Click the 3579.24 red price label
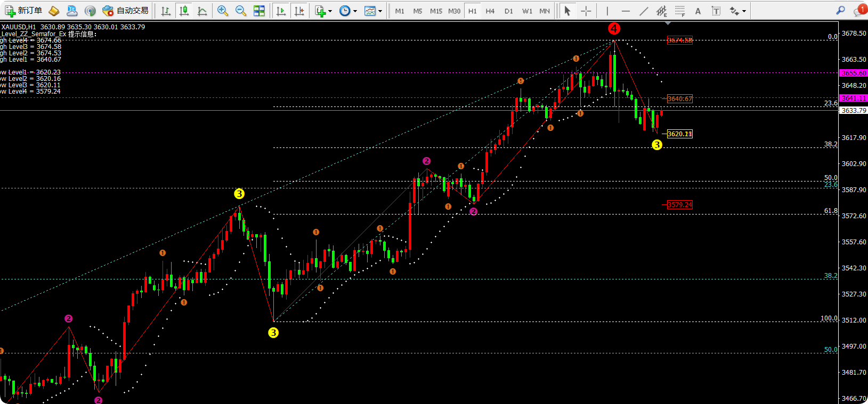 (x=680, y=204)
